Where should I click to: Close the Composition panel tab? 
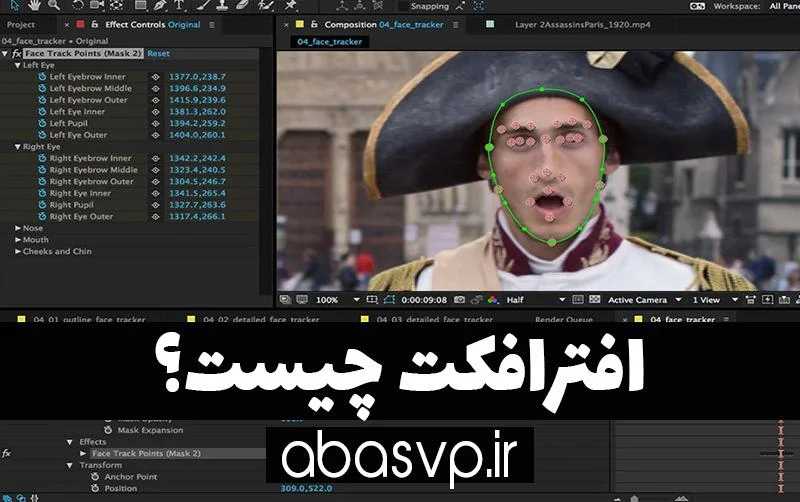286,24
